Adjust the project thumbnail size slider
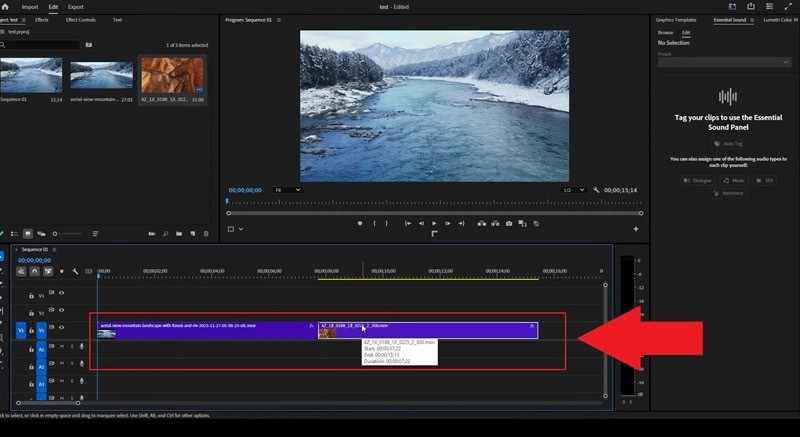The height and width of the screenshot is (437, 800). click(67, 234)
